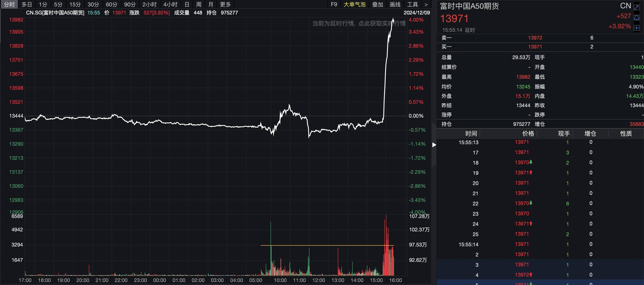Add to watchlist with the plus icon
Image resolution: width=644 pixels, height=285 pixels.
tap(637, 28)
